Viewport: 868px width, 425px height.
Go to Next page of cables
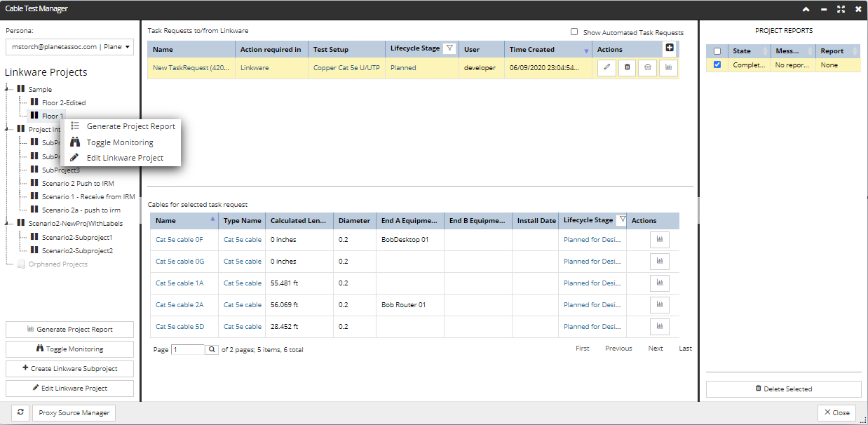click(x=656, y=349)
